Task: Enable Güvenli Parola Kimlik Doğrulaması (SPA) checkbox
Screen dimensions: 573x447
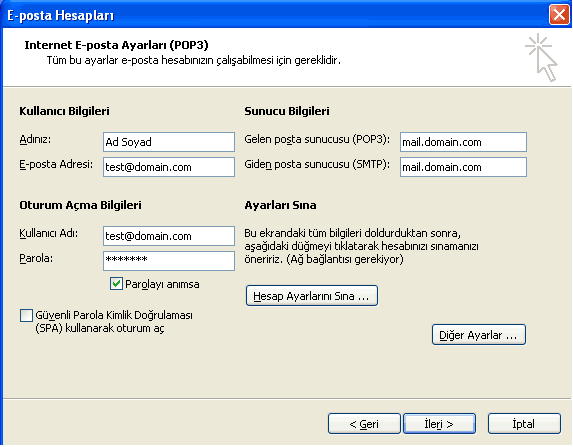Action: pyautogui.click(x=26, y=315)
